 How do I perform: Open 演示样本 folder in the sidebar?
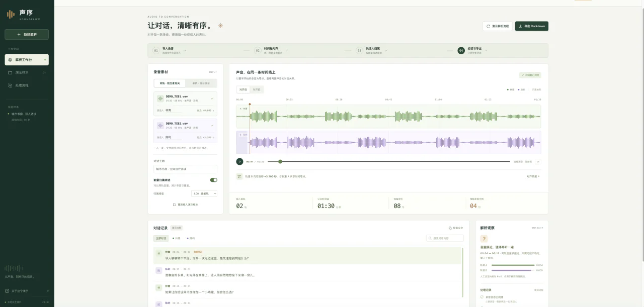pyautogui.click(x=27, y=72)
